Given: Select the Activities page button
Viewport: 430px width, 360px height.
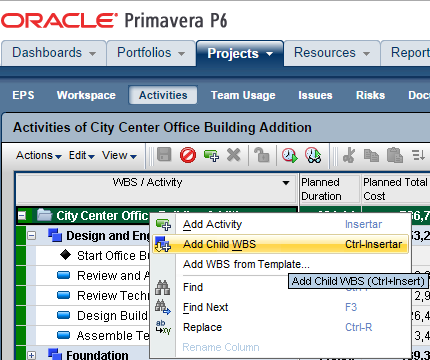Looking at the screenshot, I should click(163, 95).
